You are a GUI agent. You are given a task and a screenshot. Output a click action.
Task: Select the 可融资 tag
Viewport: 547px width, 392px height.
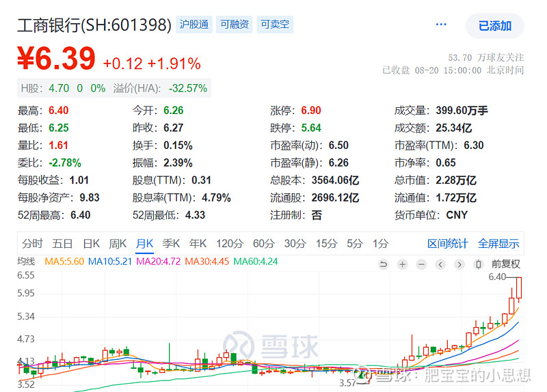[x=235, y=25]
